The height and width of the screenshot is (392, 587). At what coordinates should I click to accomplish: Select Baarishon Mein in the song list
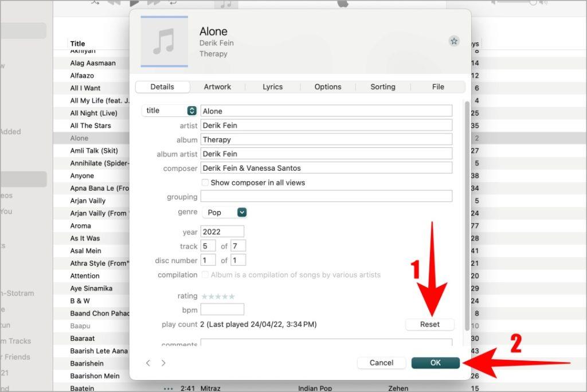point(95,376)
